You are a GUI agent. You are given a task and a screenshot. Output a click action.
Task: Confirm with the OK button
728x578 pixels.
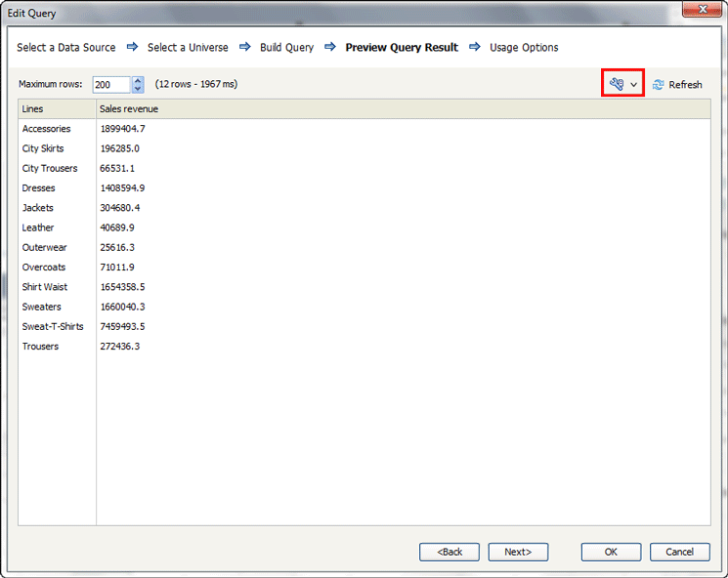click(x=611, y=552)
